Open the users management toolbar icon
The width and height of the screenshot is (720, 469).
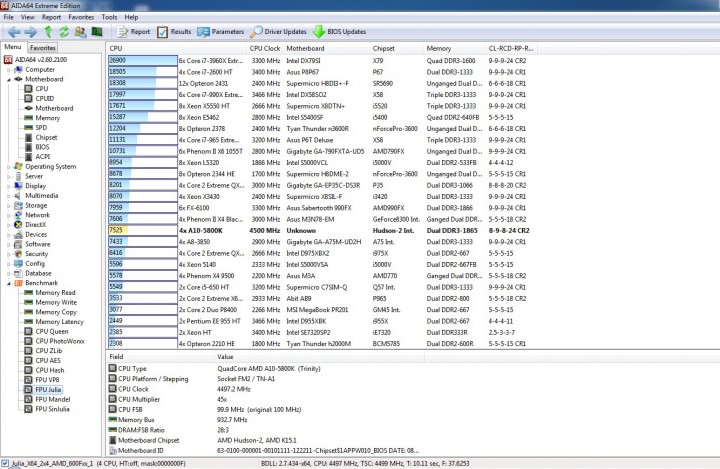coord(80,32)
